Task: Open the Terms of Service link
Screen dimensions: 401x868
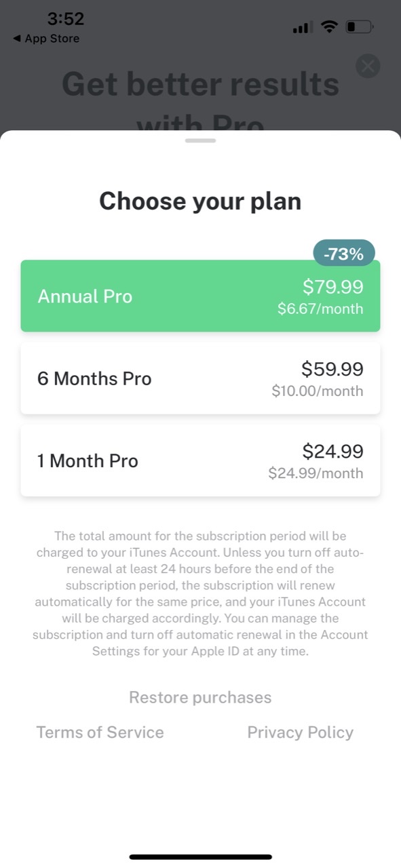Action: coord(100,732)
